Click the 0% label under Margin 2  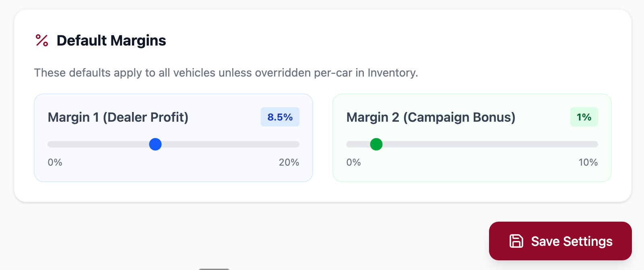point(353,162)
